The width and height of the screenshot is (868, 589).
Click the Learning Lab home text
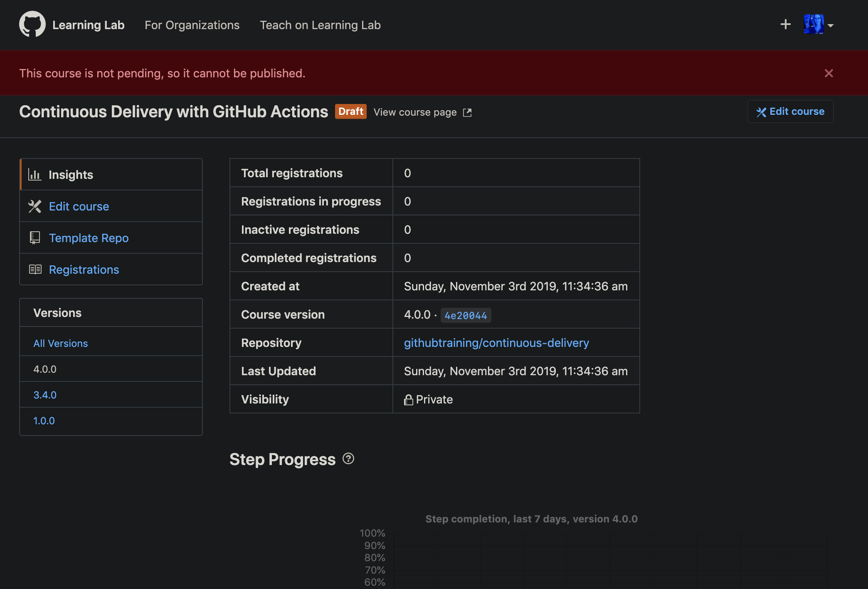[x=88, y=25]
